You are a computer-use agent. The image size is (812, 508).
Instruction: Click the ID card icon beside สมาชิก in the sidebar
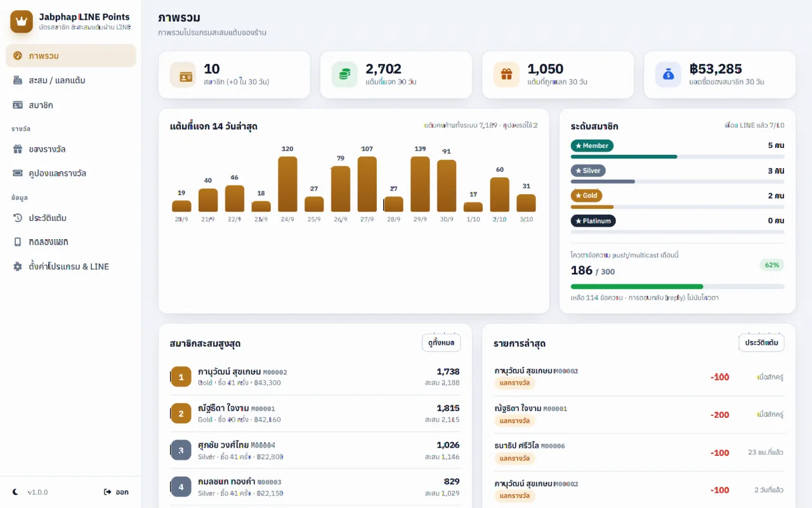click(18, 105)
